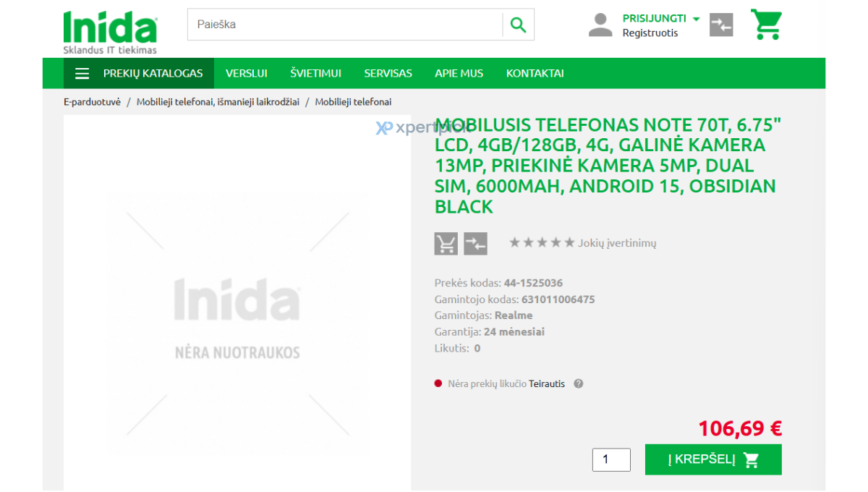
Task: Open the Mobilieji telefonai, išmanieji laikrodžiai breadcrumb
Action: tap(218, 102)
